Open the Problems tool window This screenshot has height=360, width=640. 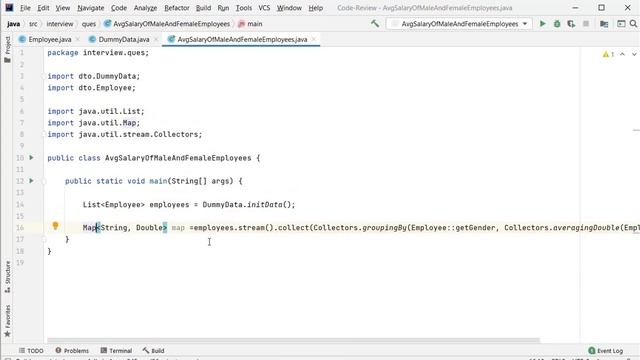[x=72, y=351]
